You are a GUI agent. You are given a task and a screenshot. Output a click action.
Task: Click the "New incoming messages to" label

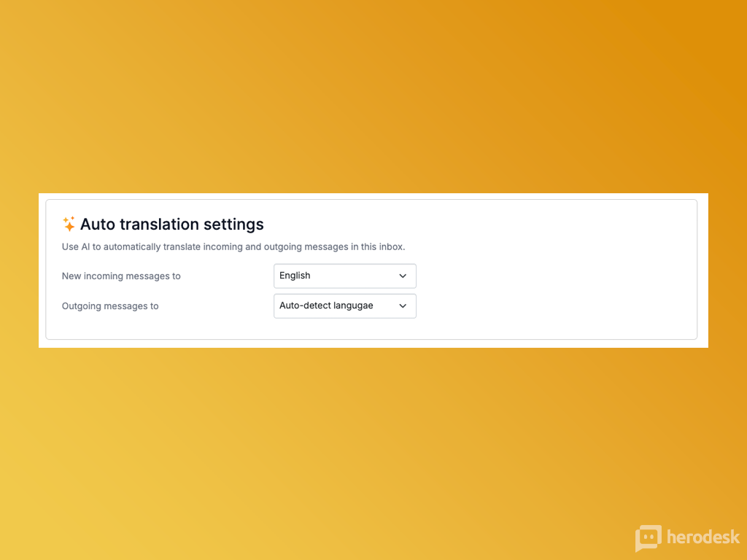(x=121, y=276)
